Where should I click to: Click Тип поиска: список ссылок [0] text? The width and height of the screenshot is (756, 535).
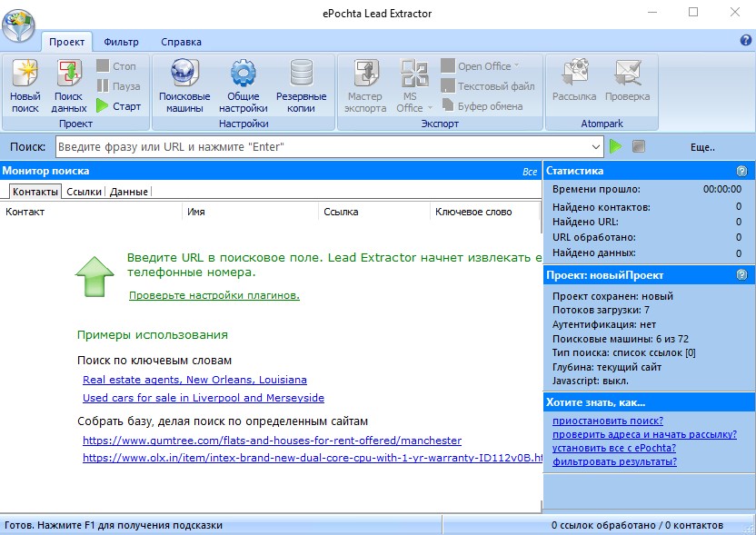(x=623, y=352)
